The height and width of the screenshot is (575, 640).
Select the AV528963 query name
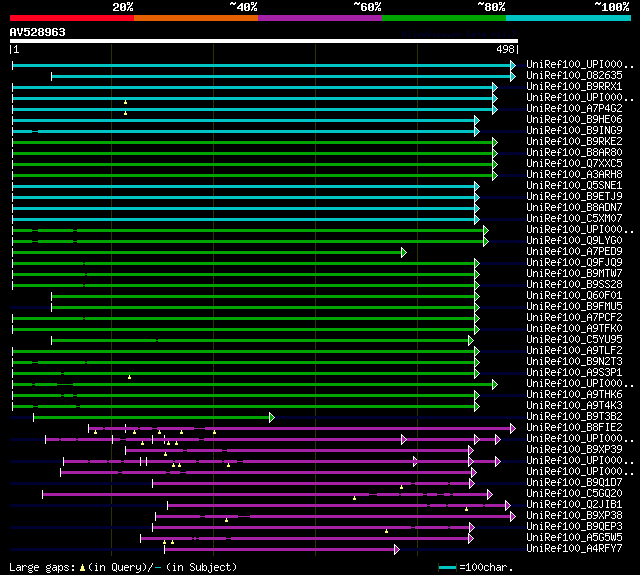click(x=38, y=32)
